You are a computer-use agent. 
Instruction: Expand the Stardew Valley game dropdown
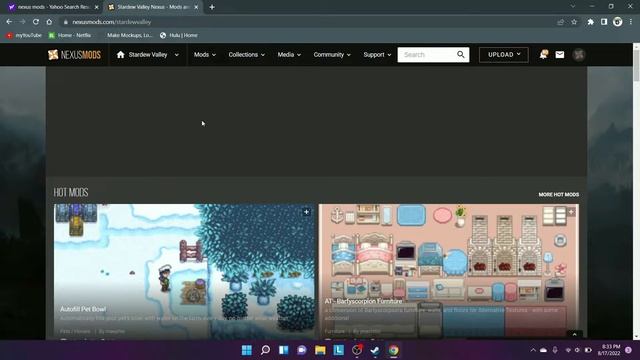pos(176,55)
